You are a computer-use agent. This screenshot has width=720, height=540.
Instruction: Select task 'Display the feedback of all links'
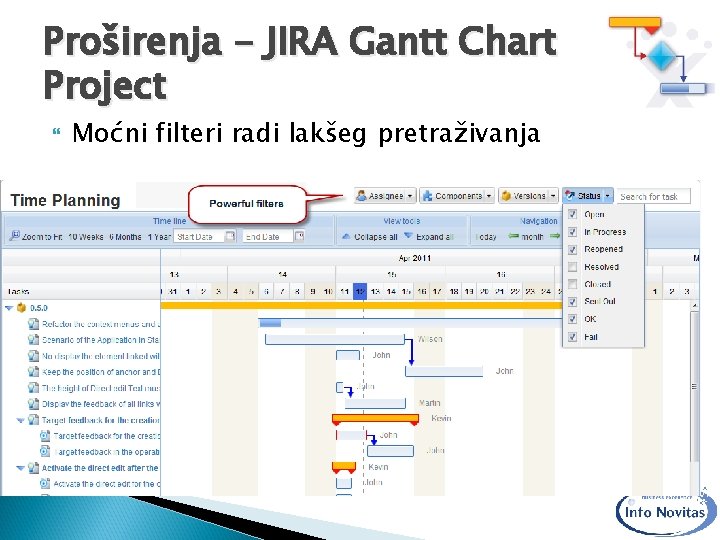pyautogui.click(x=101, y=404)
